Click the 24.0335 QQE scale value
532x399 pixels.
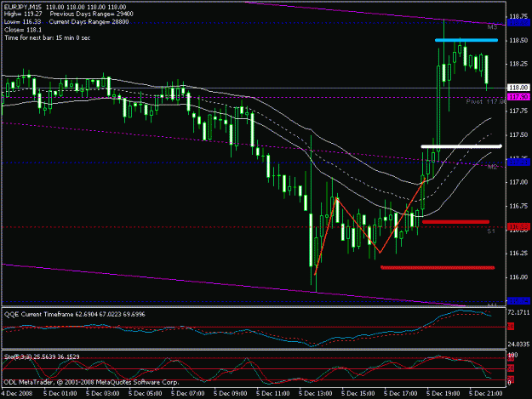coord(518,345)
